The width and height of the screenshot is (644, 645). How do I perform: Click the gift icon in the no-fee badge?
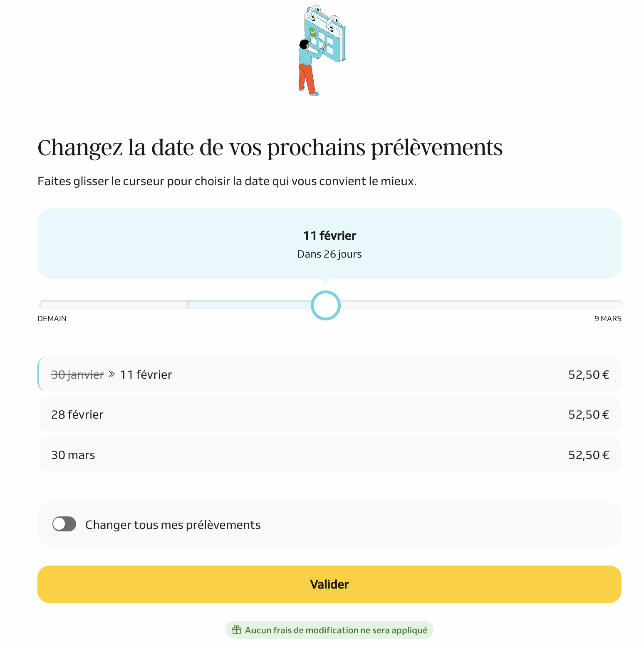[x=237, y=630]
